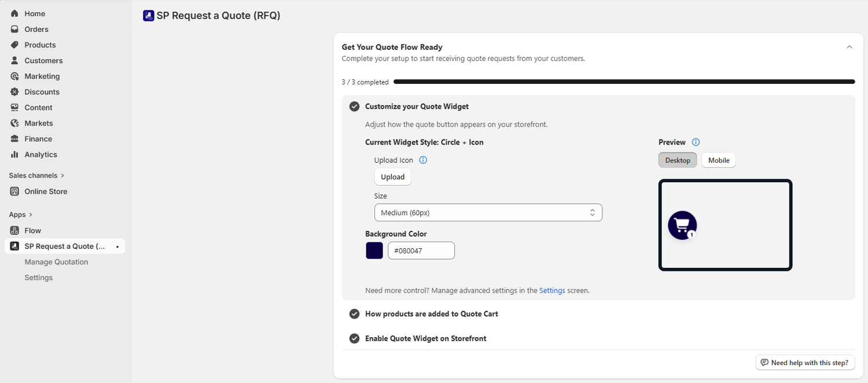The width and height of the screenshot is (868, 383).
Task: Switch preview to Desktop
Action: [677, 160]
